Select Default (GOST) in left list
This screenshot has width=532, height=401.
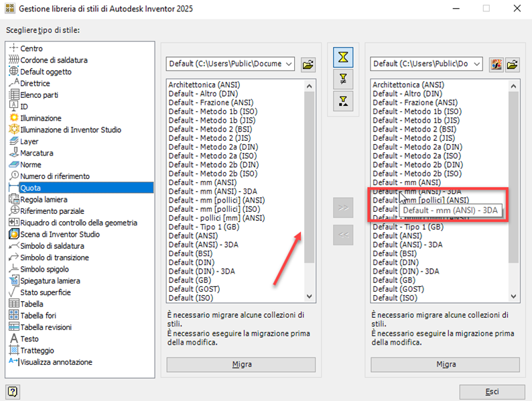coord(194,289)
